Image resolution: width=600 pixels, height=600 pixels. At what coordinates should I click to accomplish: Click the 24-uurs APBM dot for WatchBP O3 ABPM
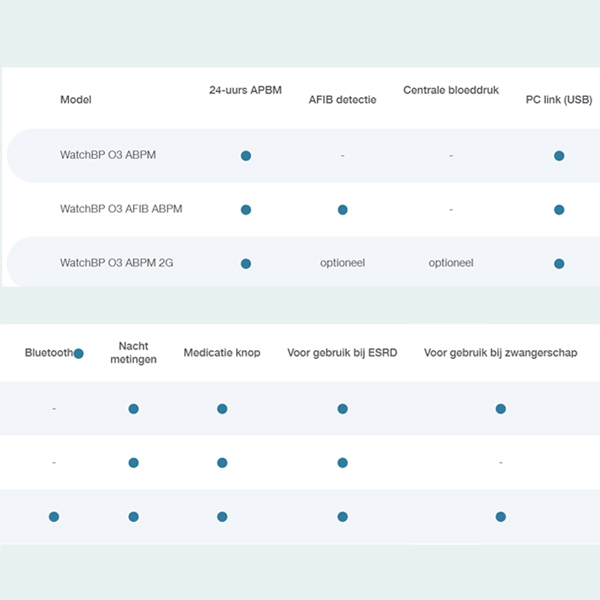tap(246, 156)
